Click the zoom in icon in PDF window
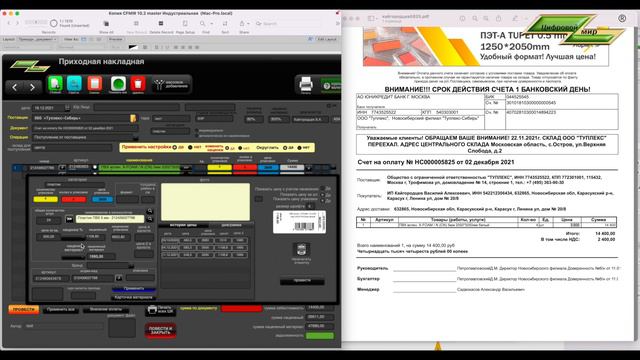The width and height of the screenshot is (640, 360). (486, 18)
